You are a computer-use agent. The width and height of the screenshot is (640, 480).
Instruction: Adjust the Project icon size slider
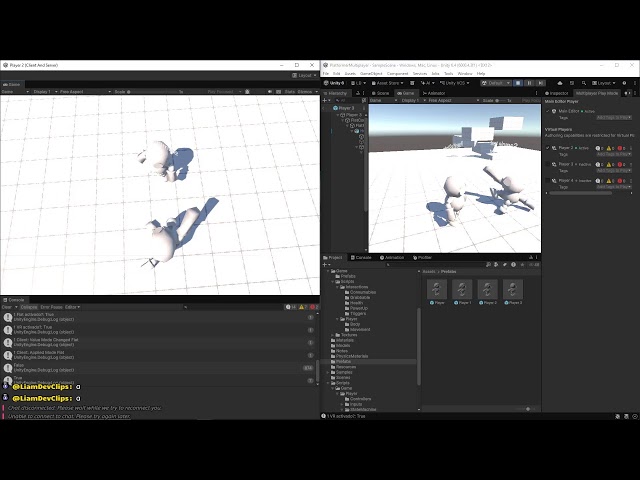point(527,409)
